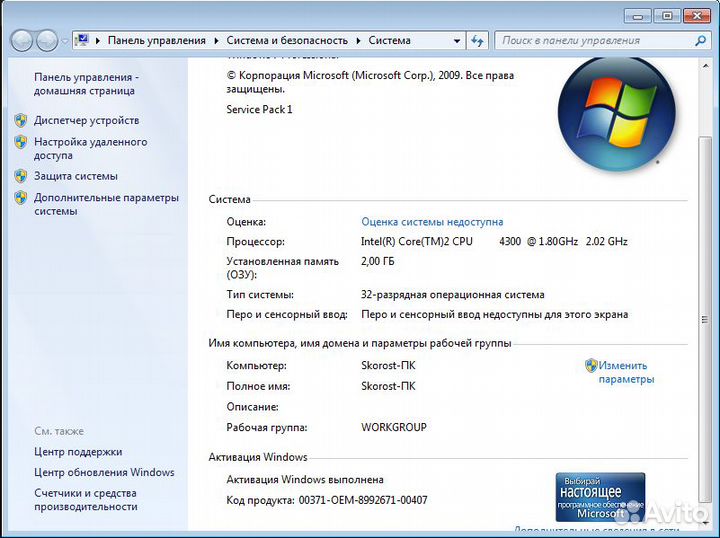Open Оценка системы недоступна link

pos(432,222)
